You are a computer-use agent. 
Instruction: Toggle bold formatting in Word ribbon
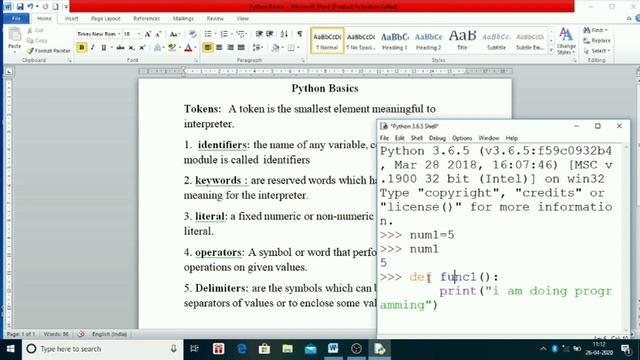pos(82,48)
